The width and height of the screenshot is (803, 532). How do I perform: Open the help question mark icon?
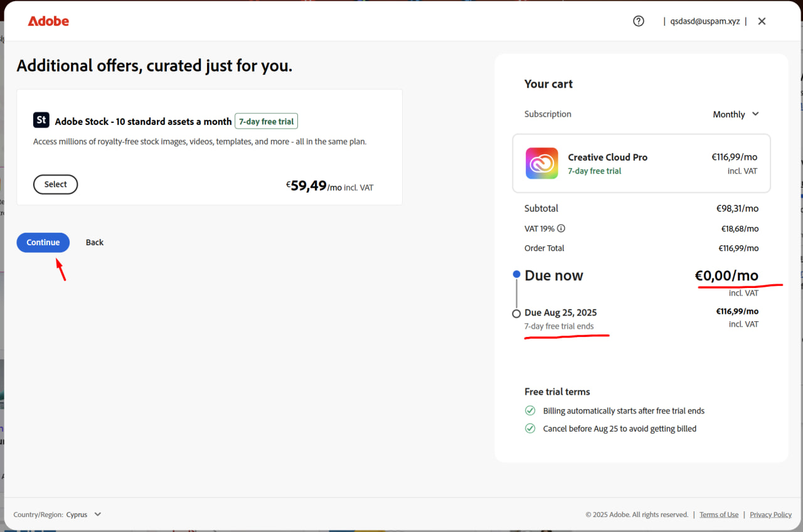coord(639,21)
